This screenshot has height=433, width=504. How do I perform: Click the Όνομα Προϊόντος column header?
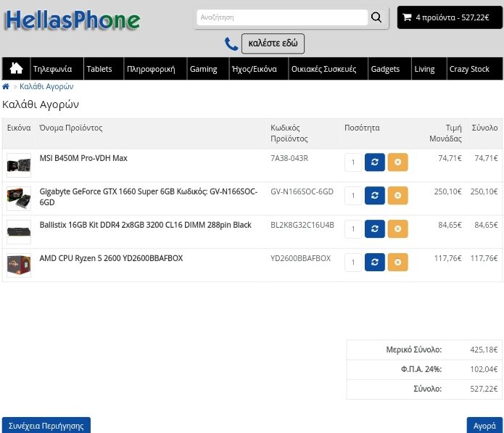pos(71,128)
